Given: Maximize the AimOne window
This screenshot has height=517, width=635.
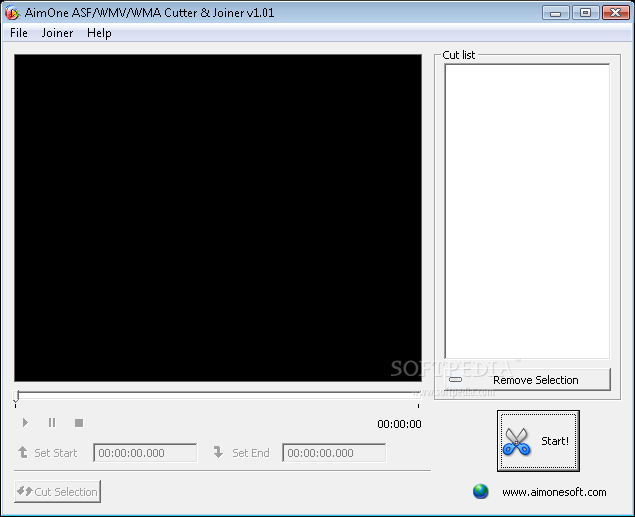Looking at the screenshot, I should pos(585,13).
